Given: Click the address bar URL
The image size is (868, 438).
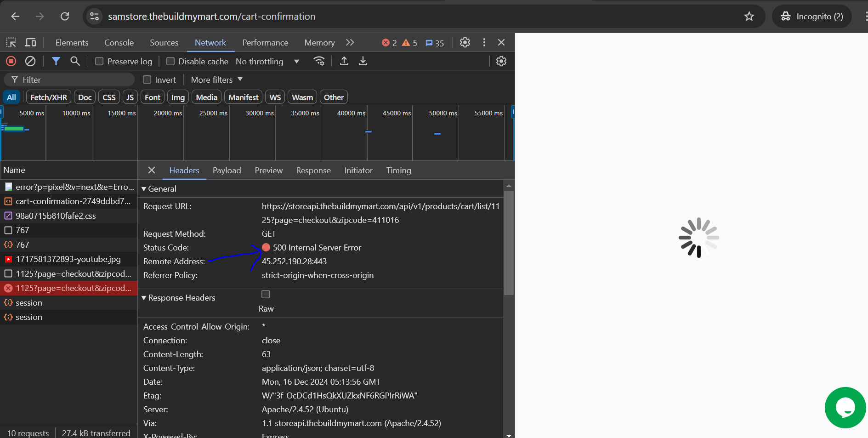Looking at the screenshot, I should click(x=212, y=17).
